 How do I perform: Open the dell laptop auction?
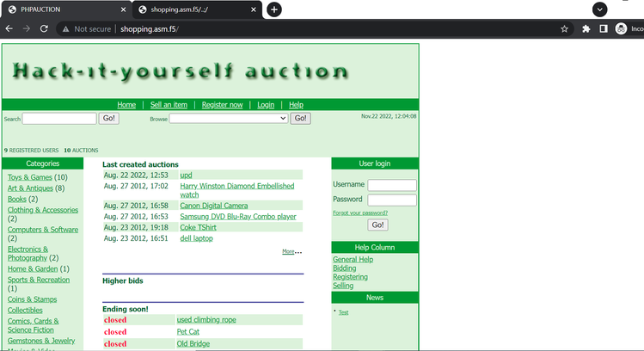point(196,238)
